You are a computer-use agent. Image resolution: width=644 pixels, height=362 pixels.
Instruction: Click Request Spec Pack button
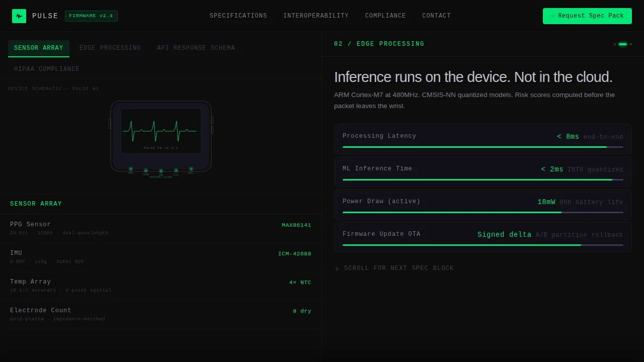(587, 16)
